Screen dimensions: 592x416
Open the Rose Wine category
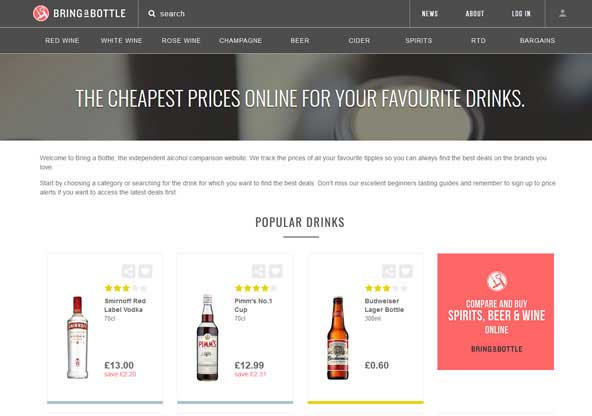point(181,40)
